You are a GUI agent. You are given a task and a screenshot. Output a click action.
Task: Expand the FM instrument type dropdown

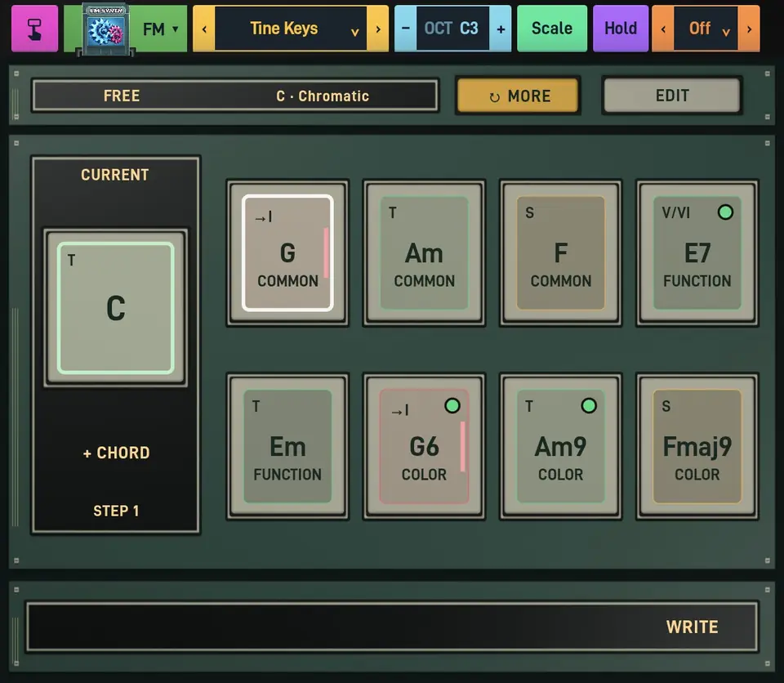click(x=160, y=29)
